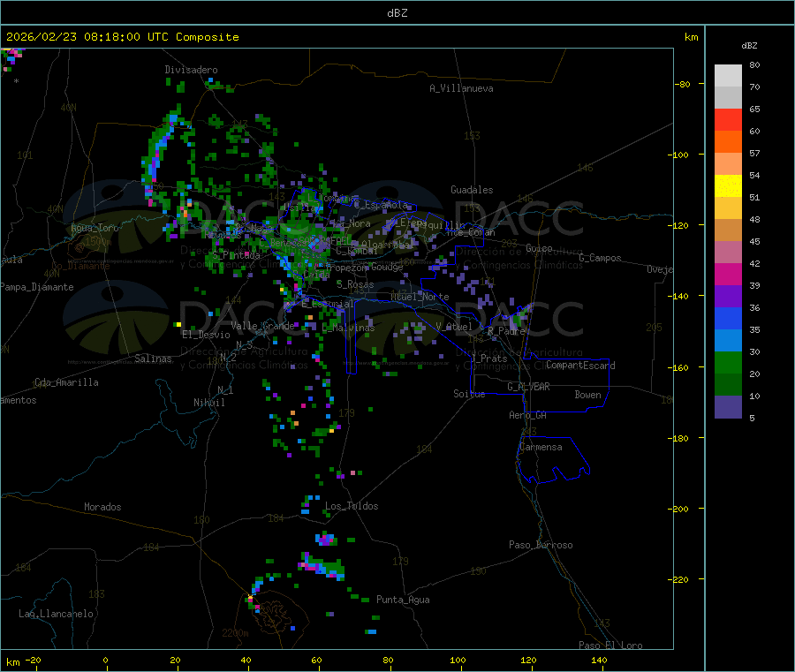This screenshot has width=795, height=672.
Task: Click the Lag.Llancanelo label
Action: [57, 614]
